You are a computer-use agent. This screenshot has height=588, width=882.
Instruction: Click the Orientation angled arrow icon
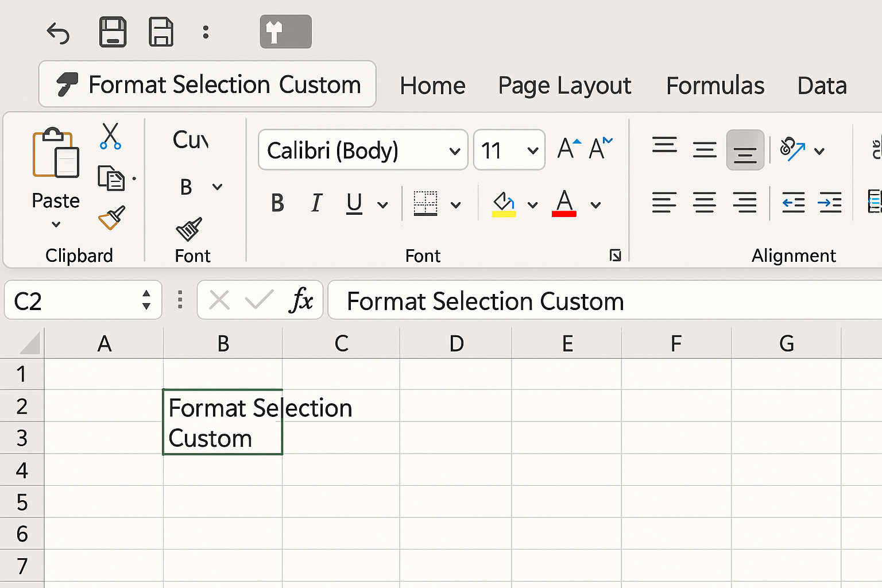(x=792, y=149)
